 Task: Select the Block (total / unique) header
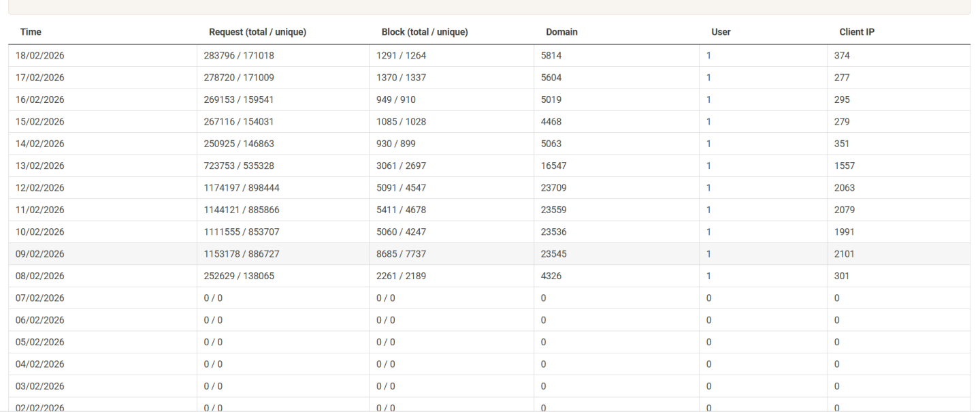click(424, 32)
